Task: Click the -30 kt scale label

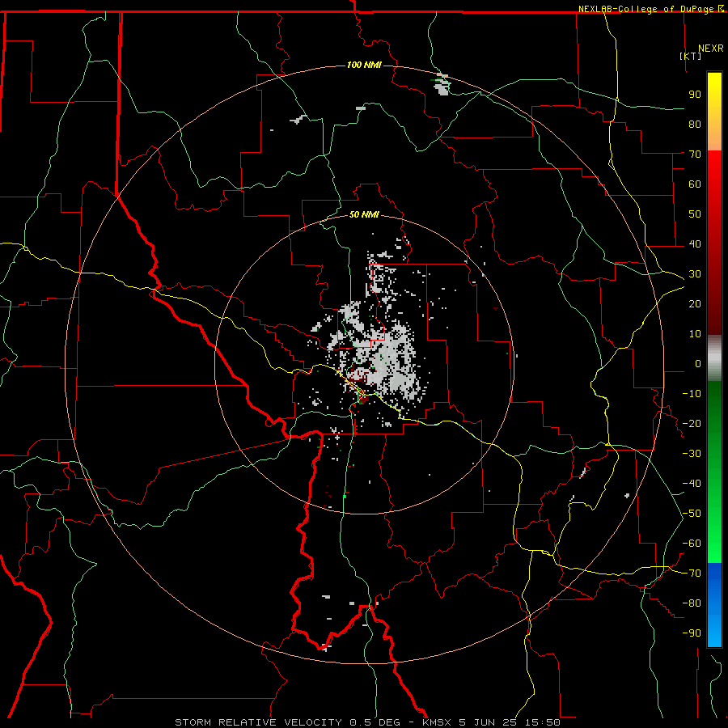Action: (692, 454)
